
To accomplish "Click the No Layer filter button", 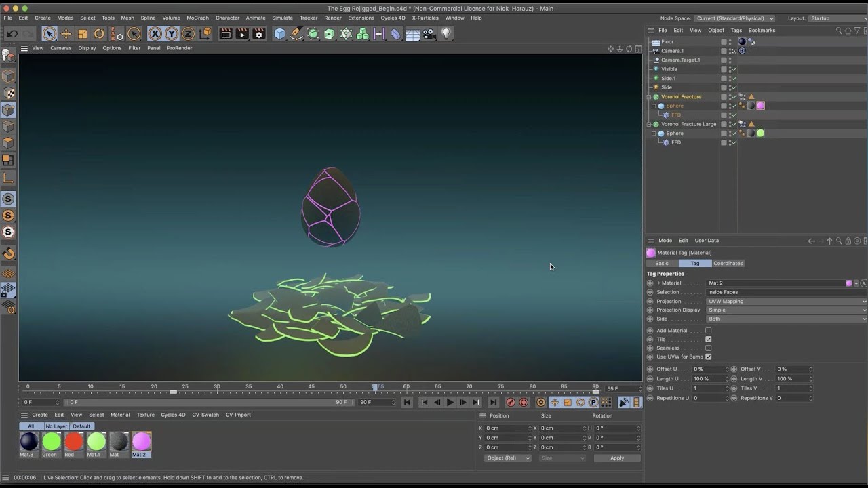I will point(56,426).
